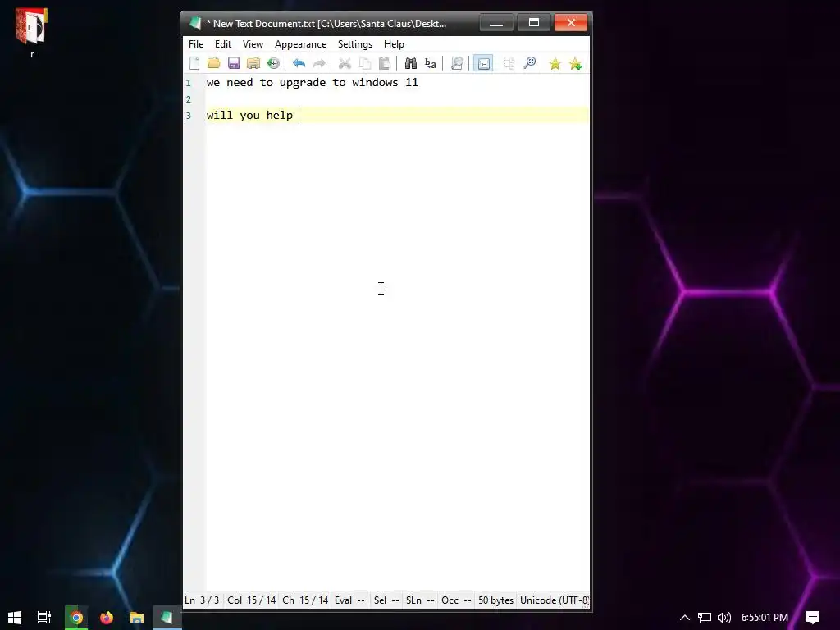Screen dimensions: 840x630
Task: Open the Help menu
Action: tap(394, 44)
